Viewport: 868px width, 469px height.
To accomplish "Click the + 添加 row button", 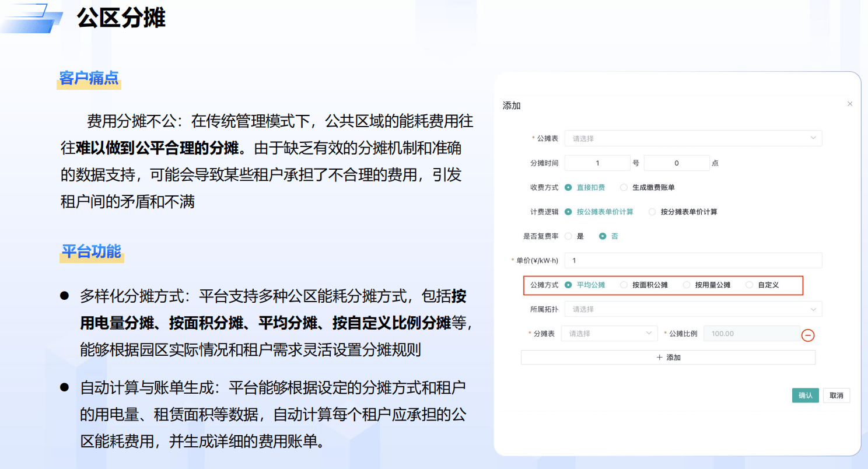I will [x=668, y=357].
